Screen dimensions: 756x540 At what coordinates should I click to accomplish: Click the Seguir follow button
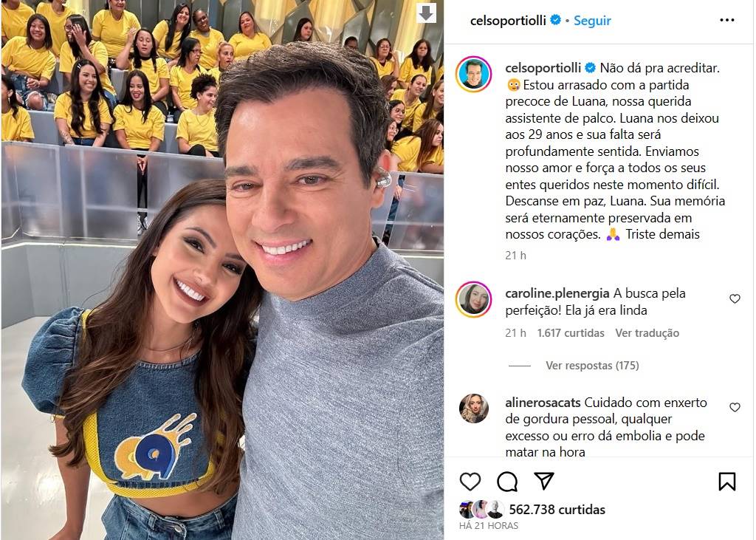[592, 21]
